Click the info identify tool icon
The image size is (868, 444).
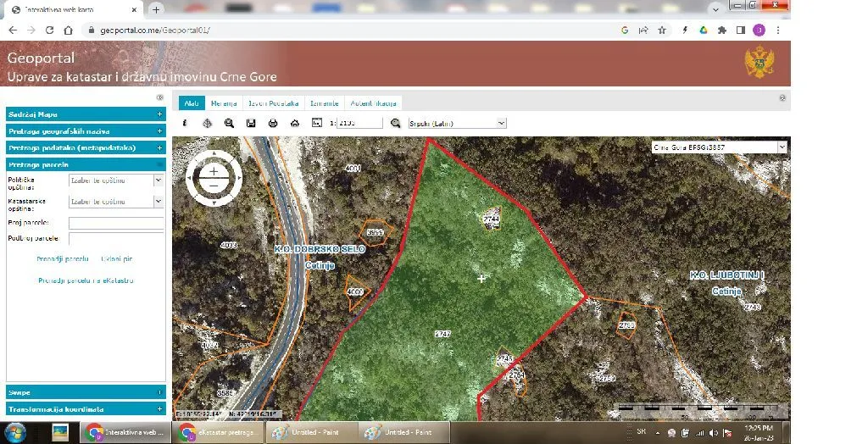[x=186, y=123]
